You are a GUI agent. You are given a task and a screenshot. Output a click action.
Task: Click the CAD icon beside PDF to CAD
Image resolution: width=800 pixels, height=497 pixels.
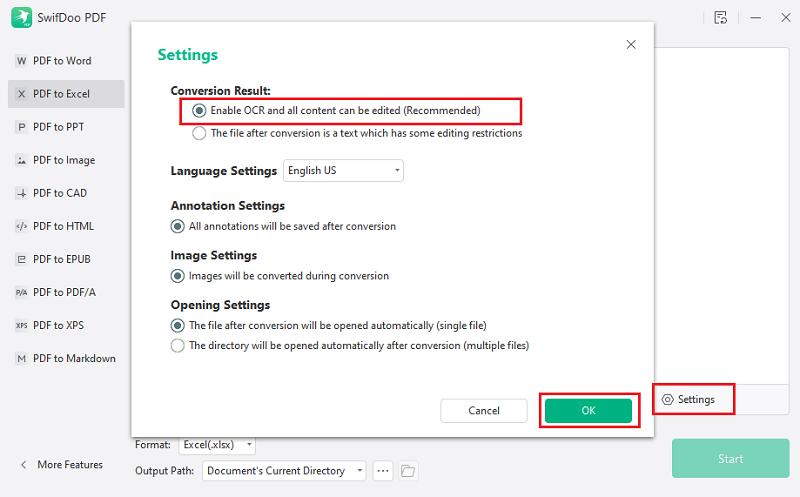pos(21,193)
